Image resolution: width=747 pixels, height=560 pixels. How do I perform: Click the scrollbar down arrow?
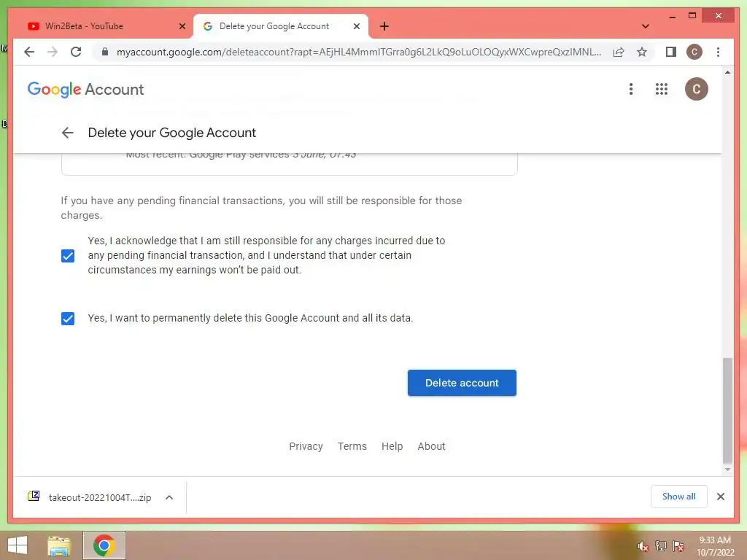727,470
